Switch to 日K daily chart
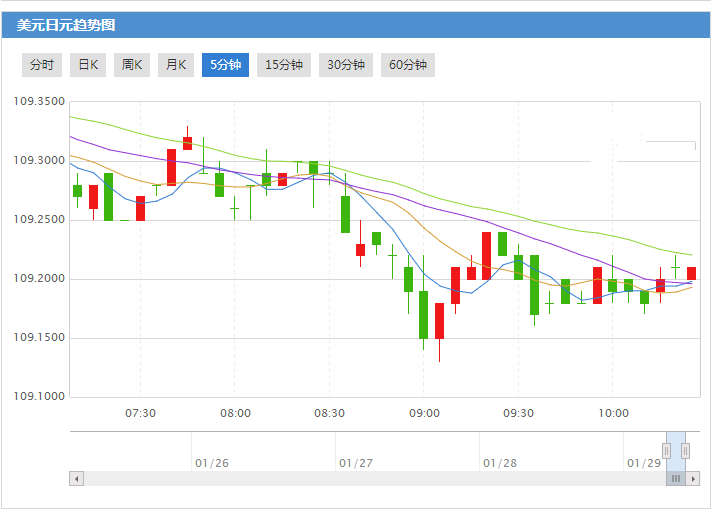 pos(88,65)
